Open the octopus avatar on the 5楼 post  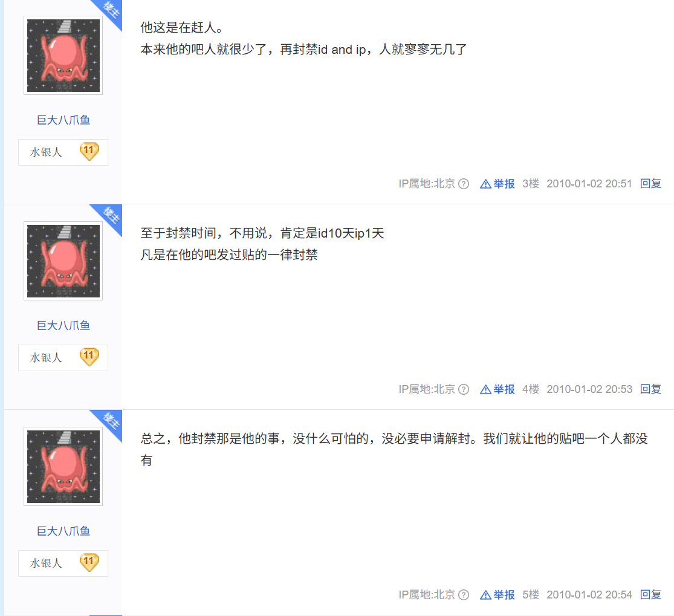click(x=63, y=467)
